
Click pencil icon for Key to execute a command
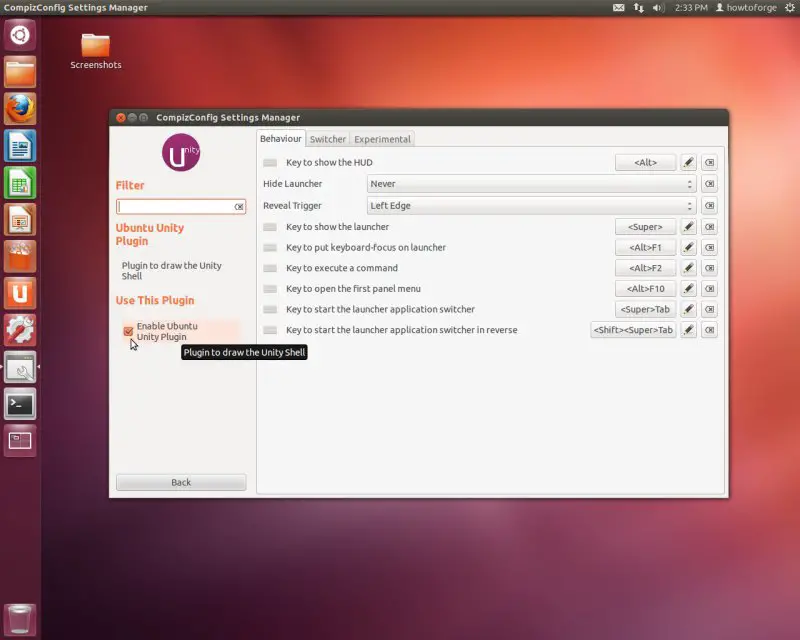coord(688,268)
